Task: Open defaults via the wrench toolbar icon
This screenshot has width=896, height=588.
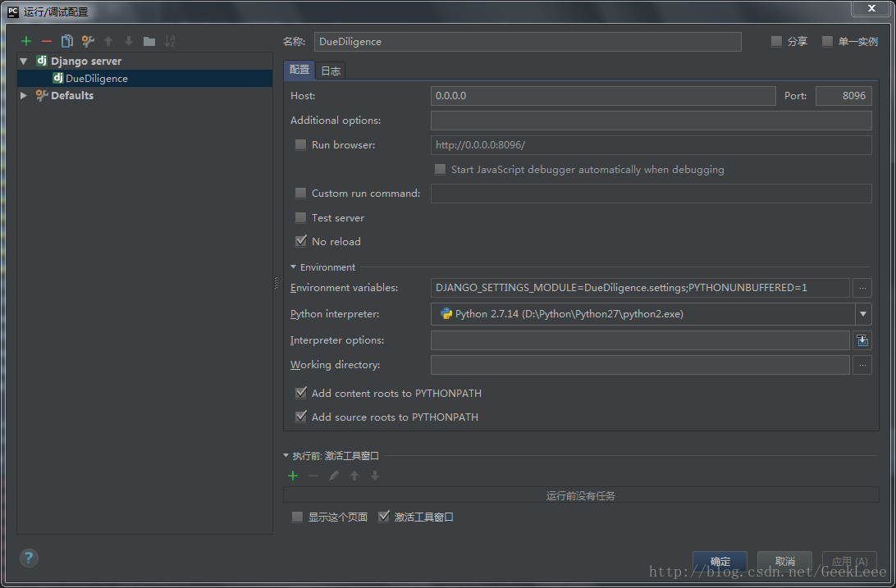Action: [x=88, y=41]
